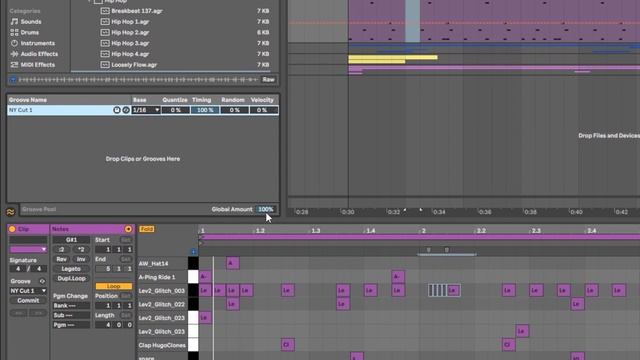The width and height of the screenshot is (640, 360).
Task: Save the NY Cut 1 groove with disk icon
Action: 117,110
